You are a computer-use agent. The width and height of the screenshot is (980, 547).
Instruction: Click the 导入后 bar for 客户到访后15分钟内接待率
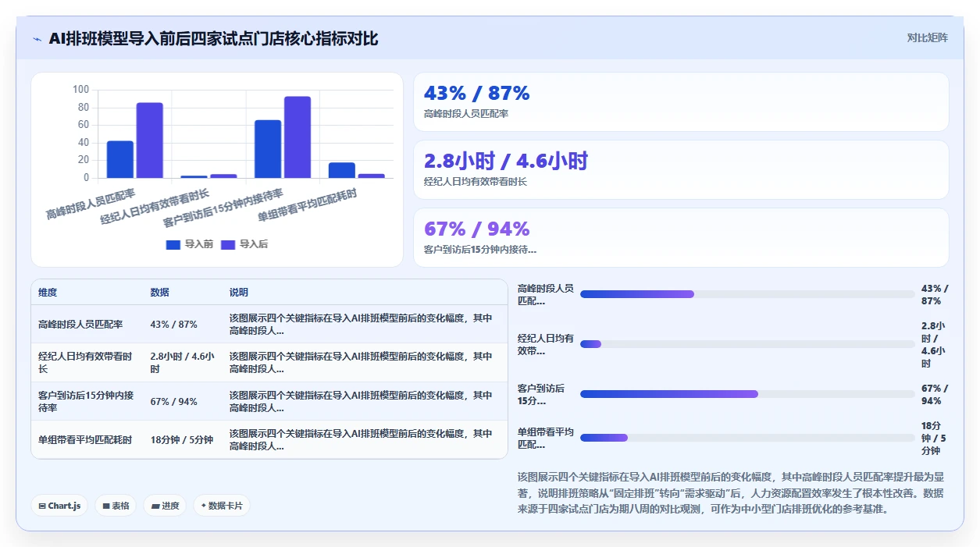pos(298,137)
